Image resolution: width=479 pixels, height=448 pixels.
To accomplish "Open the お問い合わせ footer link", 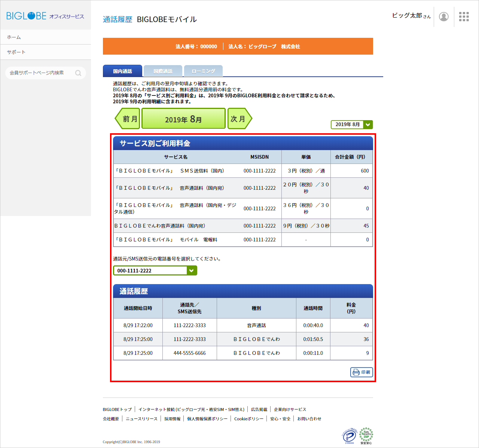I will pyautogui.click(x=309, y=419).
